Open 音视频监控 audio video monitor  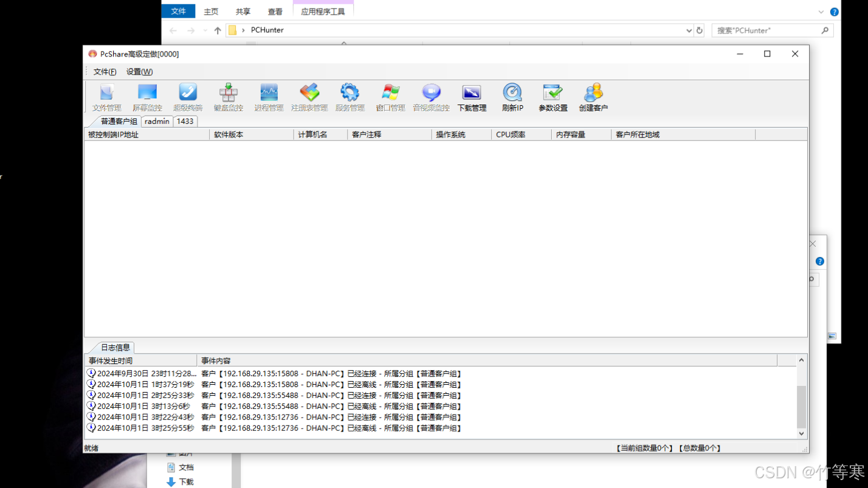tap(431, 98)
